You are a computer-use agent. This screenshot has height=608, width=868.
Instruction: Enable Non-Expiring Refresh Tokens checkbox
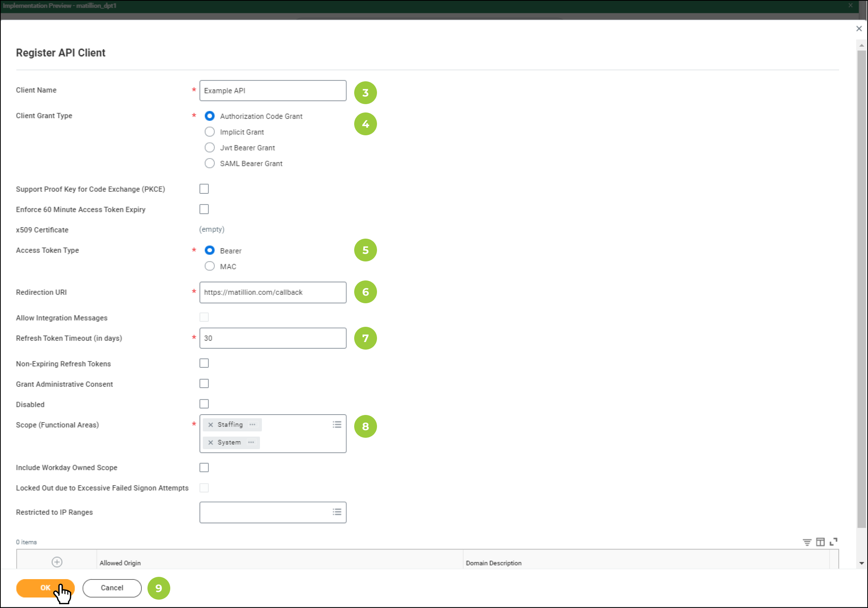click(204, 363)
